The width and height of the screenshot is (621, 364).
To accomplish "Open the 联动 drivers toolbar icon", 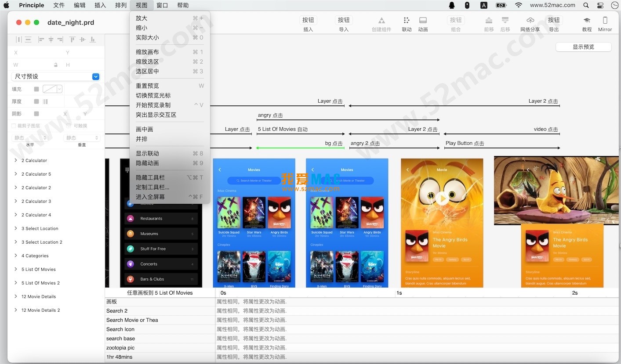I will 407,21.
